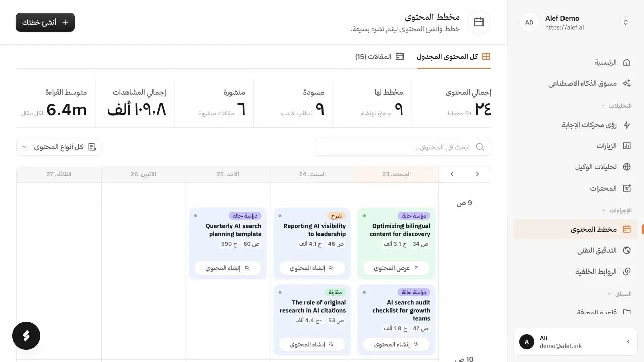The height and width of the screenshot is (362, 644).
Task: Click عرض المحتوى on Optimizing bilingual card
Action: tap(396, 268)
